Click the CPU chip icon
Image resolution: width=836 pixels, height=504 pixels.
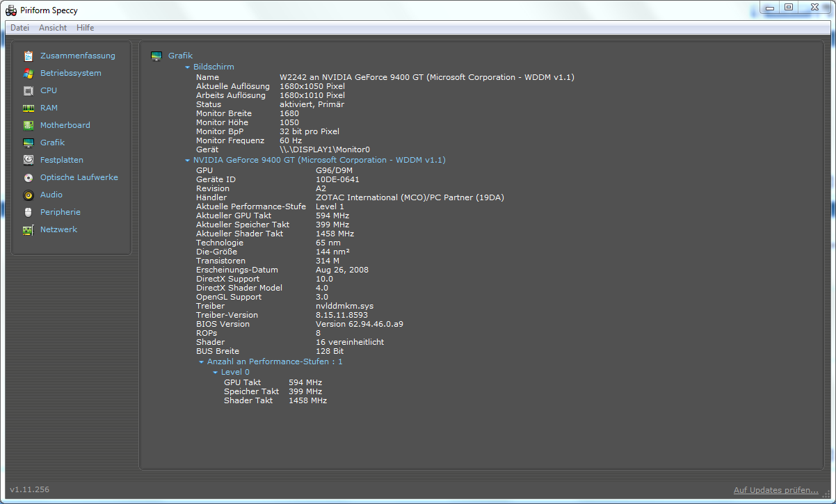(x=29, y=90)
